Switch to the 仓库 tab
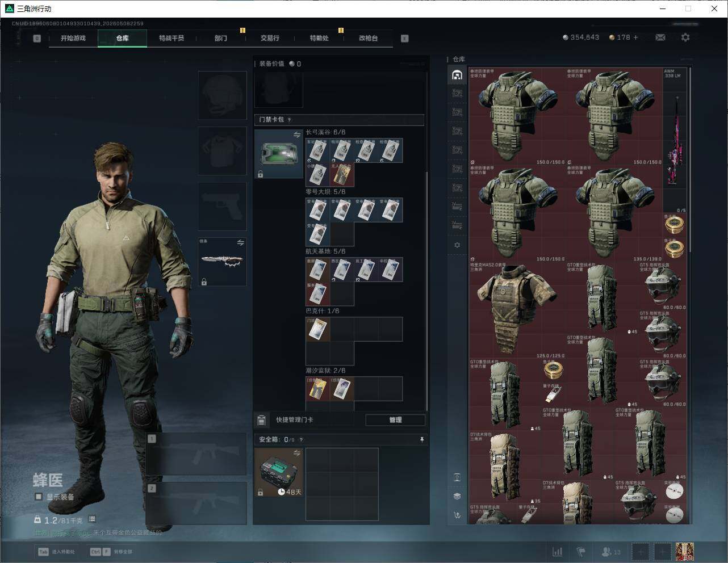Viewport: 728px width, 563px height. [x=123, y=38]
